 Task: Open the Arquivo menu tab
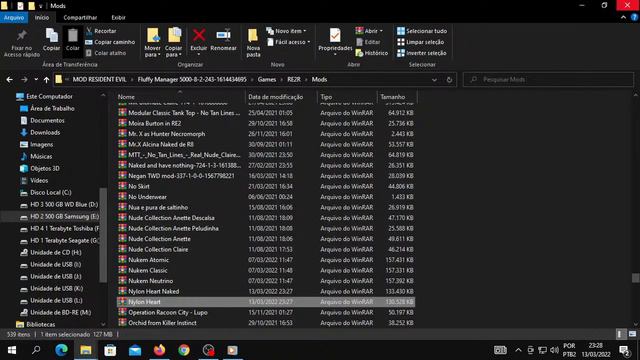coord(14,18)
